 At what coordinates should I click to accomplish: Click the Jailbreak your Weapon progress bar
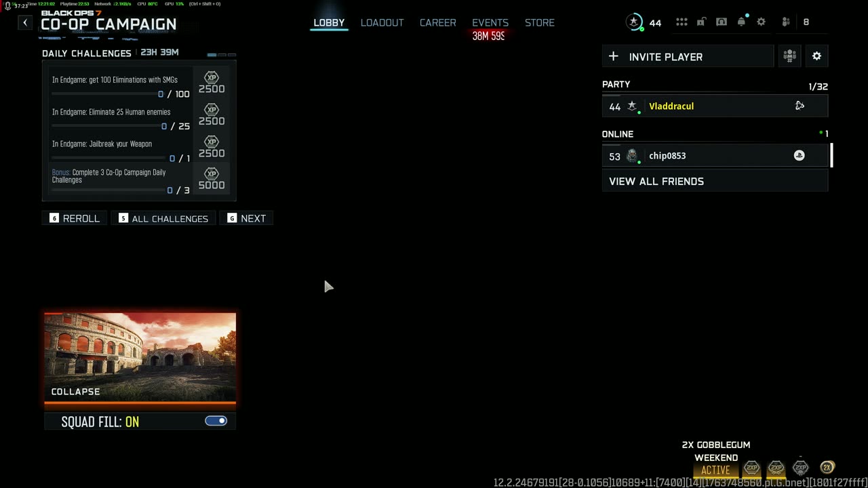[108, 158]
